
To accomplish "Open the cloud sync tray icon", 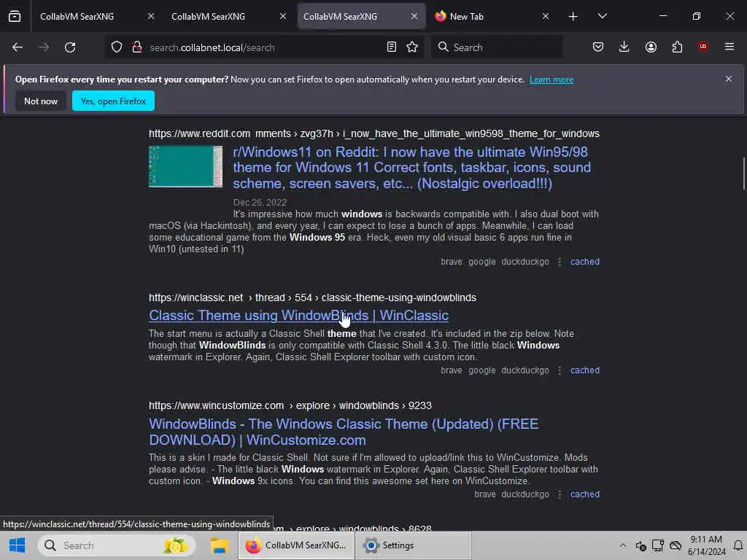I will coord(675,545).
